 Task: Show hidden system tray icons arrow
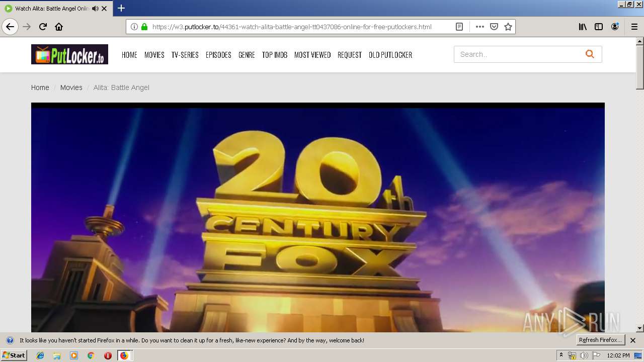(x=561, y=355)
